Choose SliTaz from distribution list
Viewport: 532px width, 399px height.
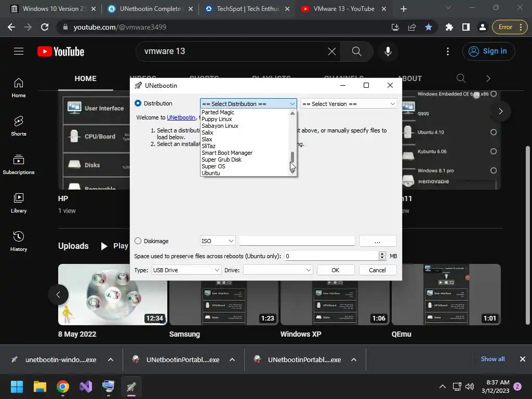click(208, 146)
